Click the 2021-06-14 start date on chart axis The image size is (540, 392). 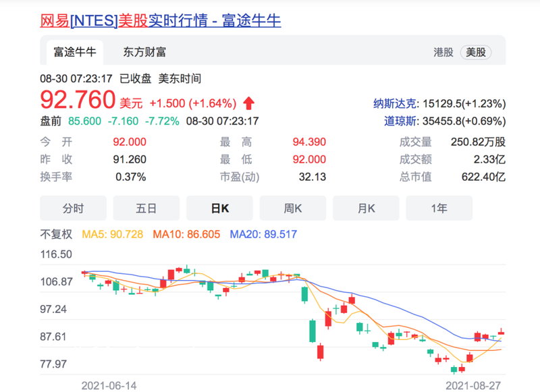109,385
